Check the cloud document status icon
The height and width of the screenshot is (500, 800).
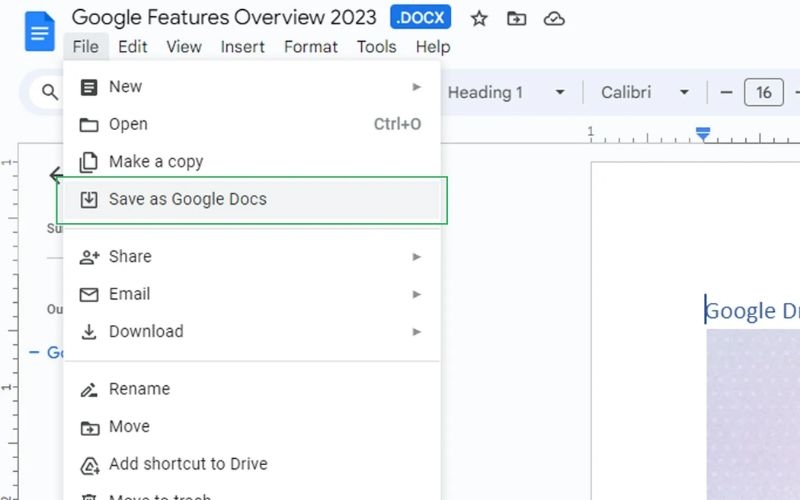[x=554, y=19]
